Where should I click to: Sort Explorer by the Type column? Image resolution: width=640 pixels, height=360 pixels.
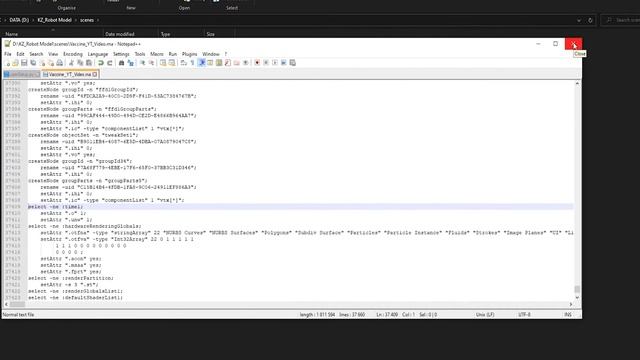(x=165, y=34)
